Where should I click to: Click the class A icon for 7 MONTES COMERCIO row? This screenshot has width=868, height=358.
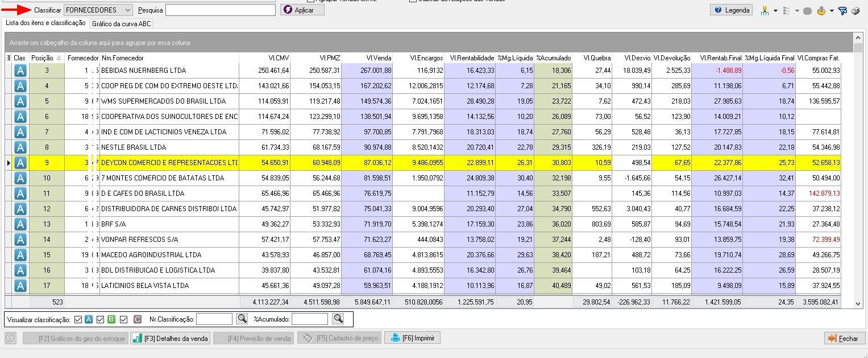(x=20, y=178)
